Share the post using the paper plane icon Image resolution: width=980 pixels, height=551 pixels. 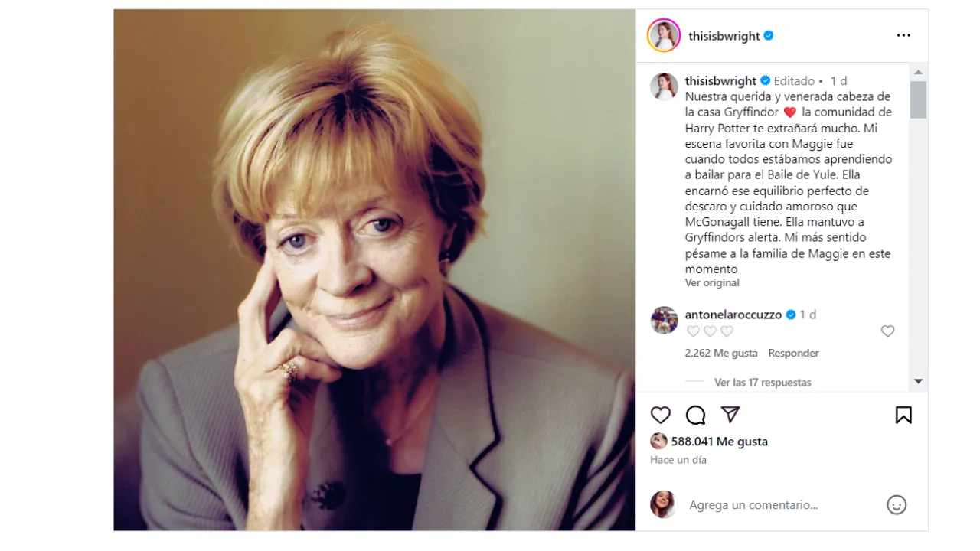click(730, 415)
